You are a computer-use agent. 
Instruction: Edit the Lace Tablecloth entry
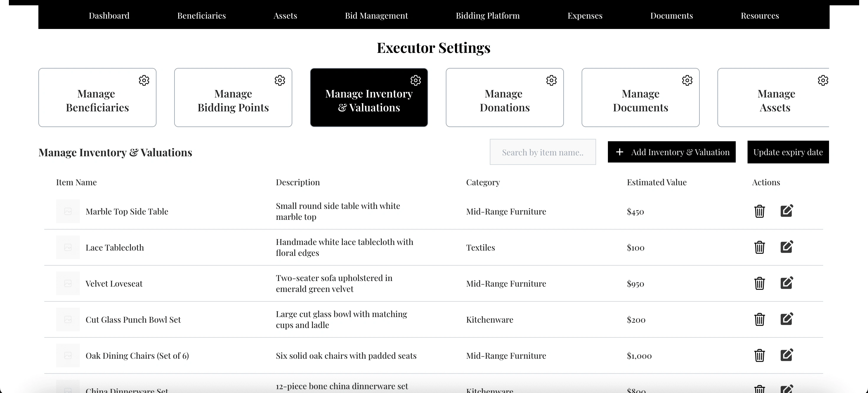(x=787, y=247)
